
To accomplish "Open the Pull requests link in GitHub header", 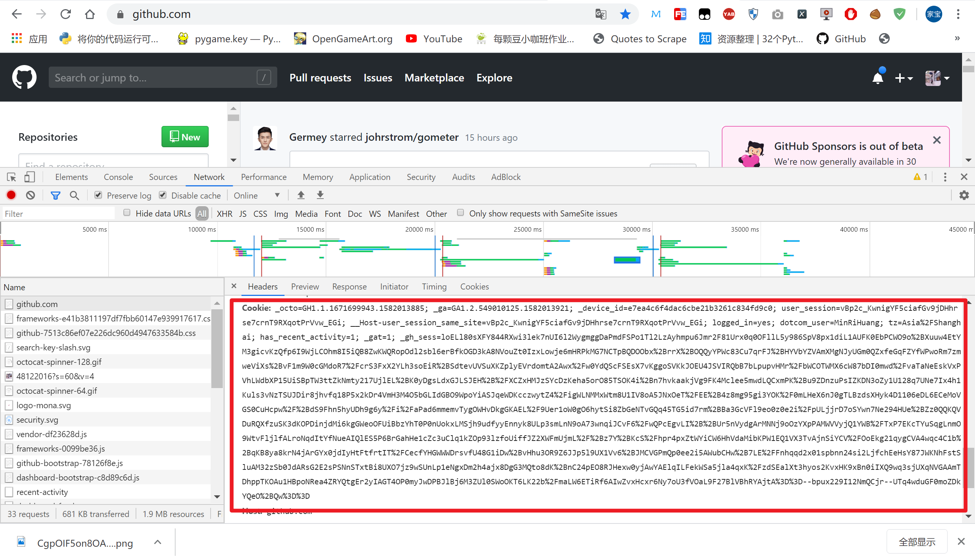I will (x=320, y=78).
